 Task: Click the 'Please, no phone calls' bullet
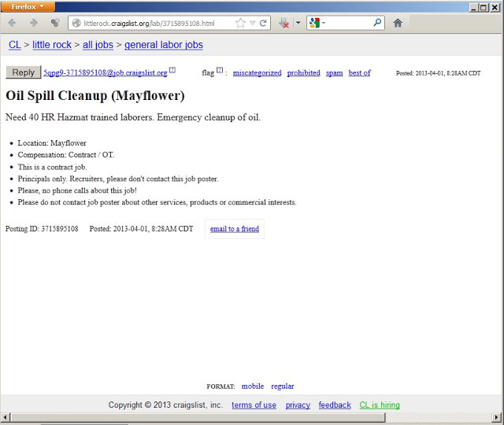coord(77,190)
